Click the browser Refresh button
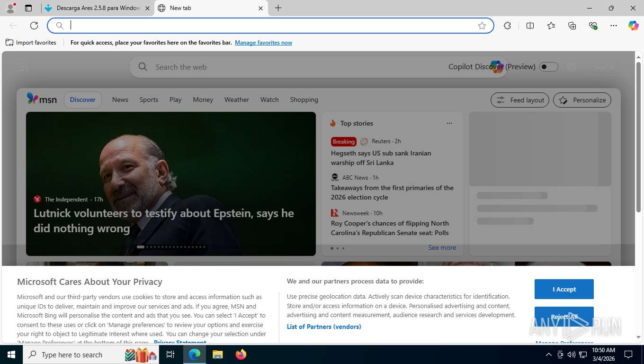 34,26
